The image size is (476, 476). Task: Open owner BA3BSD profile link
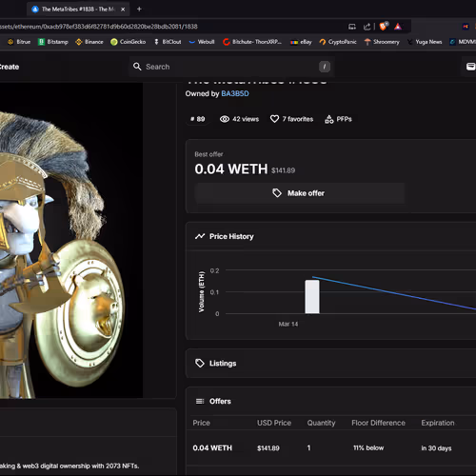(235, 93)
